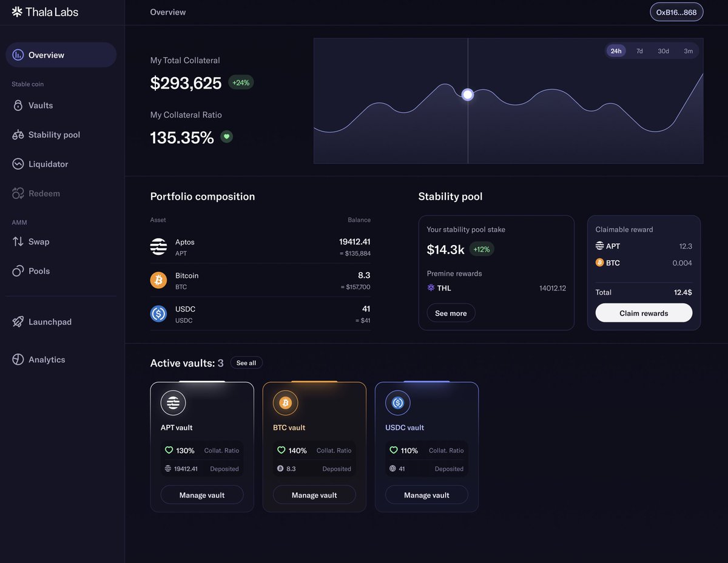
Task: Click the heart icon next to 130% in APT vault
Action: tap(169, 450)
